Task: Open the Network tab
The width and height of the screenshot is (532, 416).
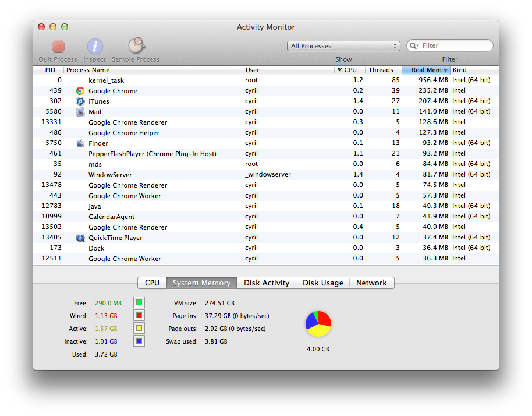Action: click(371, 283)
